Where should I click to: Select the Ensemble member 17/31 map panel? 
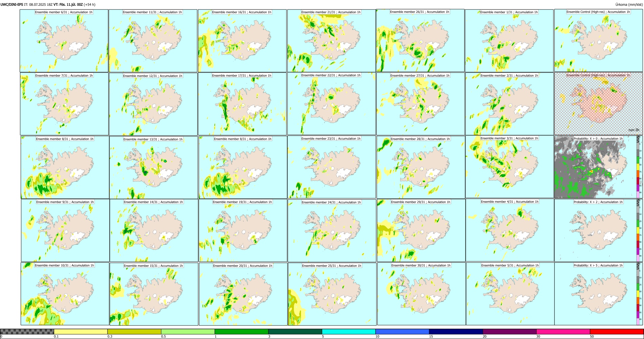tap(242, 104)
